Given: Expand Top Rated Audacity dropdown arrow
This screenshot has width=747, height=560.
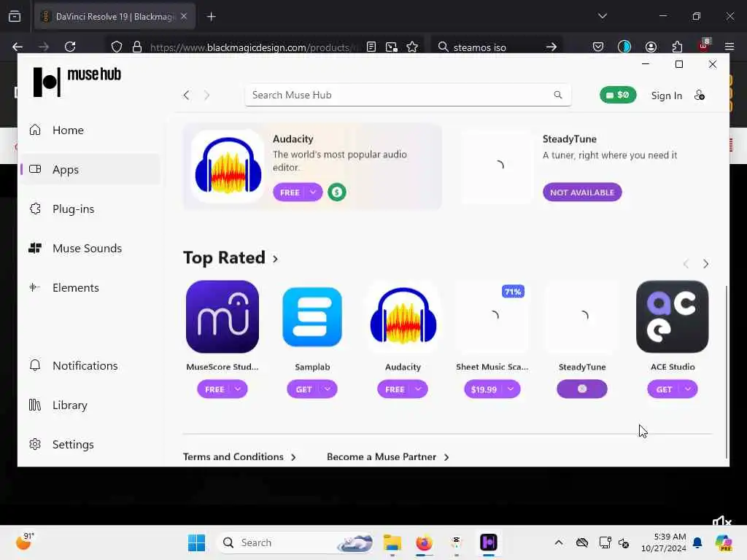Looking at the screenshot, I should point(418,389).
